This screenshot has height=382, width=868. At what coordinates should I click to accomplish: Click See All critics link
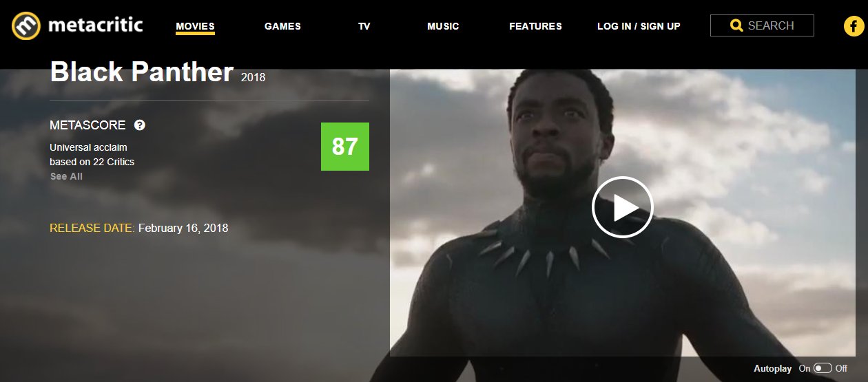point(66,176)
